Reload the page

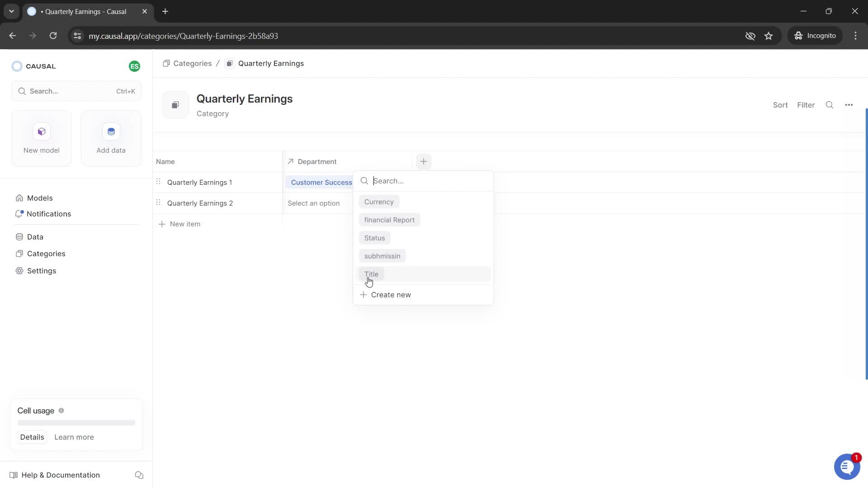point(53,36)
